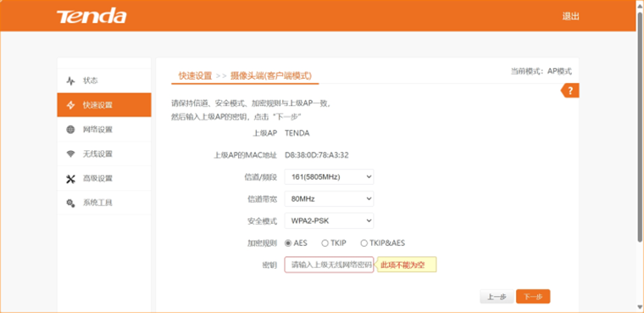The height and width of the screenshot is (313, 644).
Task: Click the 快速设置 lightning icon
Action: tap(70, 105)
